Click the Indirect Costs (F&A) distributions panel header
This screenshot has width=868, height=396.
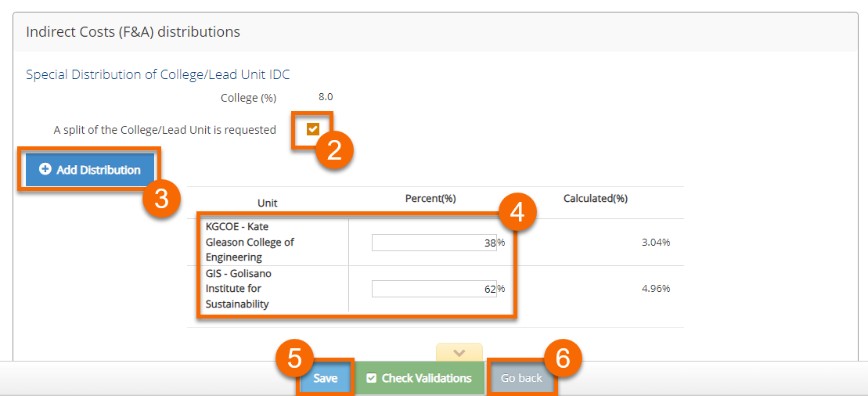pos(133,32)
